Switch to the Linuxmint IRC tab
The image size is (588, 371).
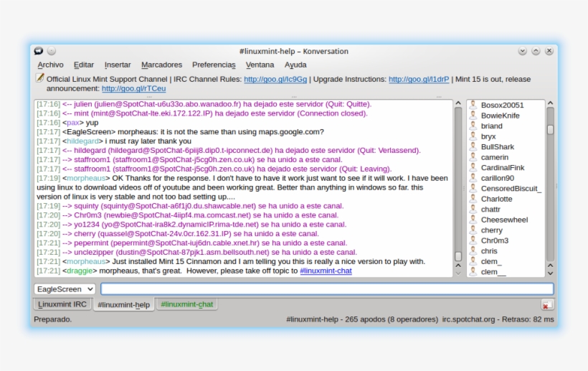point(62,304)
